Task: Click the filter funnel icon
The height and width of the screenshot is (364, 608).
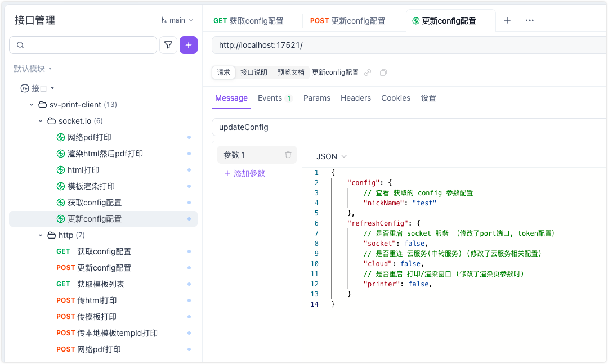Action: [x=168, y=45]
